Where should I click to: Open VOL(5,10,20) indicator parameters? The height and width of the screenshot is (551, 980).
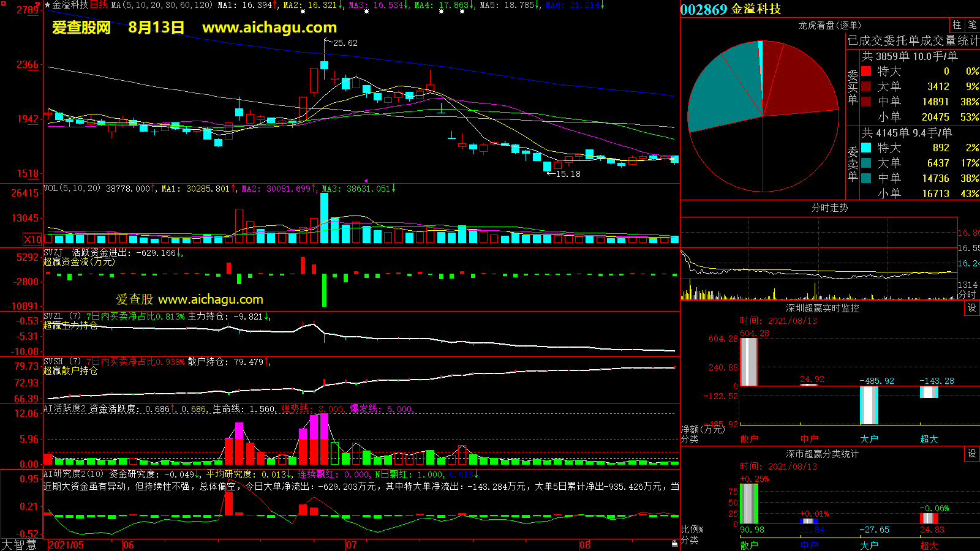pos(72,189)
